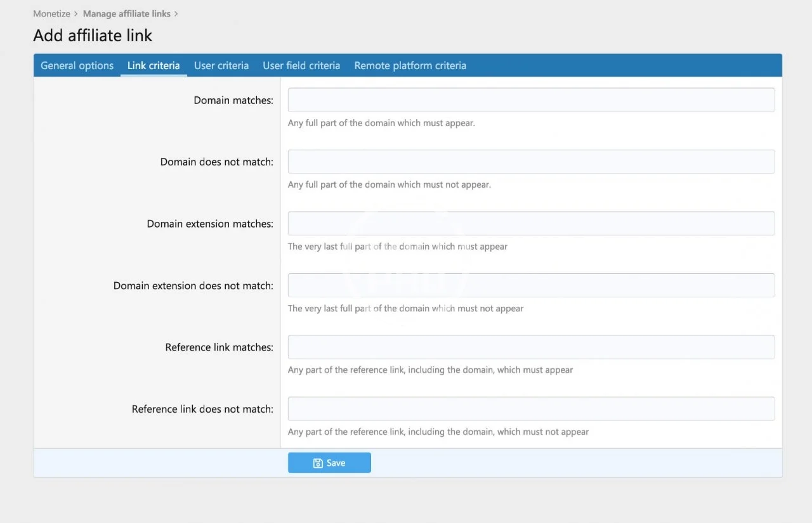Screen dimensions: 812x523
Task: Focus the Reference link does not match field
Action: tap(531, 409)
